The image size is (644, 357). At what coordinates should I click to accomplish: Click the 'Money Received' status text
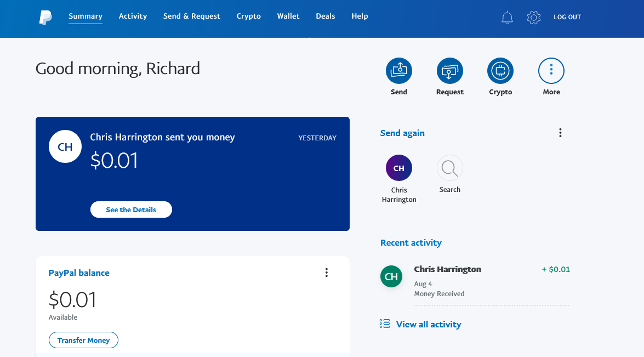(439, 294)
